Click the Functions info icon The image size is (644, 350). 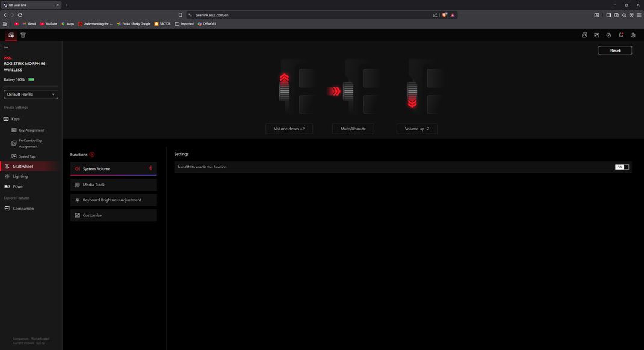(92, 155)
